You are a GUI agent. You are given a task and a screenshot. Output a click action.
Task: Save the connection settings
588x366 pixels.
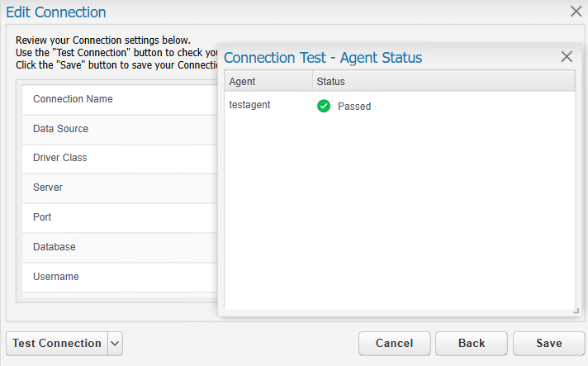[549, 344]
